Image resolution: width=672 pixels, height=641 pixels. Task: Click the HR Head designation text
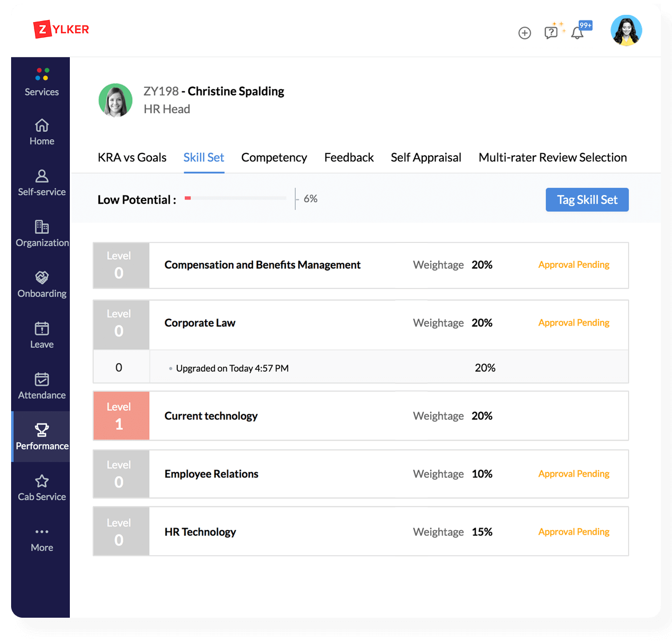coord(167,109)
